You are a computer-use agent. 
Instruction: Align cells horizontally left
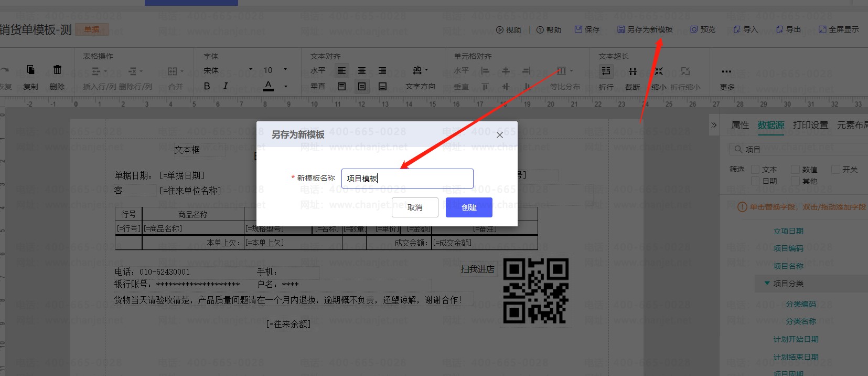tap(485, 70)
